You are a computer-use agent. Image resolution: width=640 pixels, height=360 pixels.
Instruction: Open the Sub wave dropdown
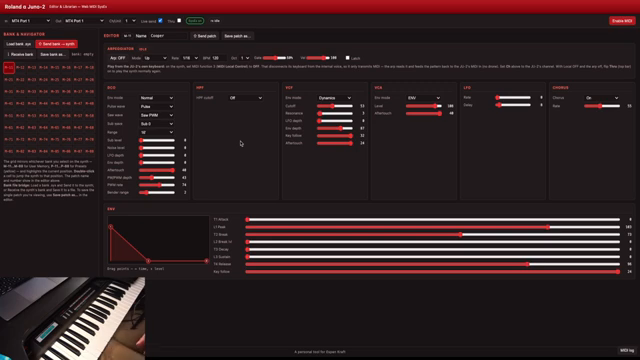tap(157, 124)
